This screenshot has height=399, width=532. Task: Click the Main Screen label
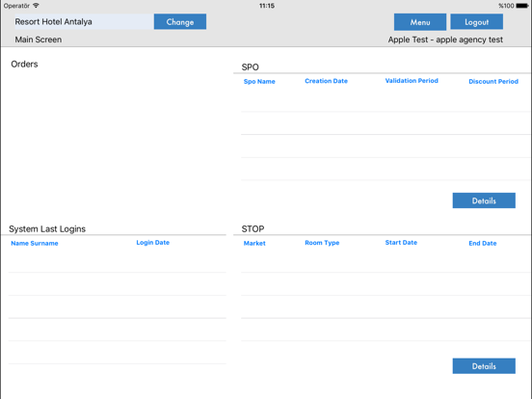coord(39,40)
